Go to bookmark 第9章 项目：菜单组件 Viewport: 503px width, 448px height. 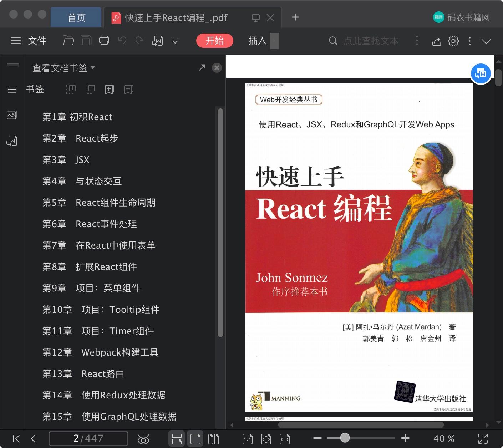tap(91, 288)
